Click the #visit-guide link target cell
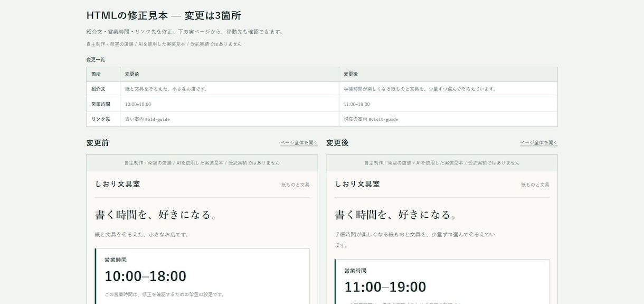The height and width of the screenshot is (304, 644). 448,119
